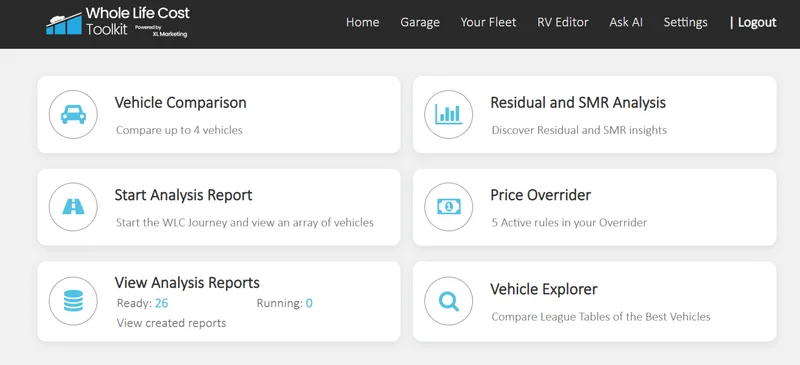The width and height of the screenshot is (800, 365).
Task: Go to the Home page
Action: 362,22
